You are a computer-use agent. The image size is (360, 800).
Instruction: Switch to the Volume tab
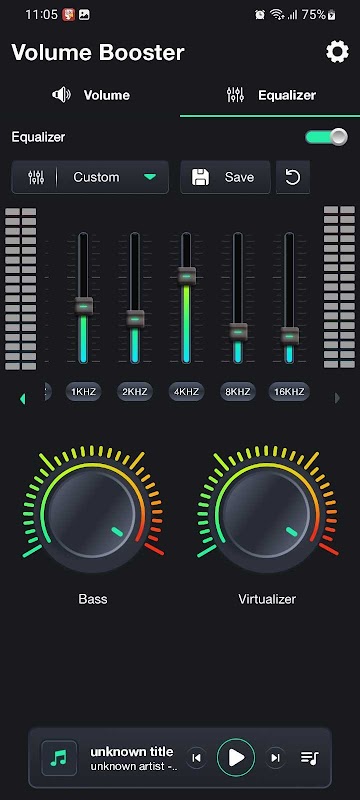point(91,95)
